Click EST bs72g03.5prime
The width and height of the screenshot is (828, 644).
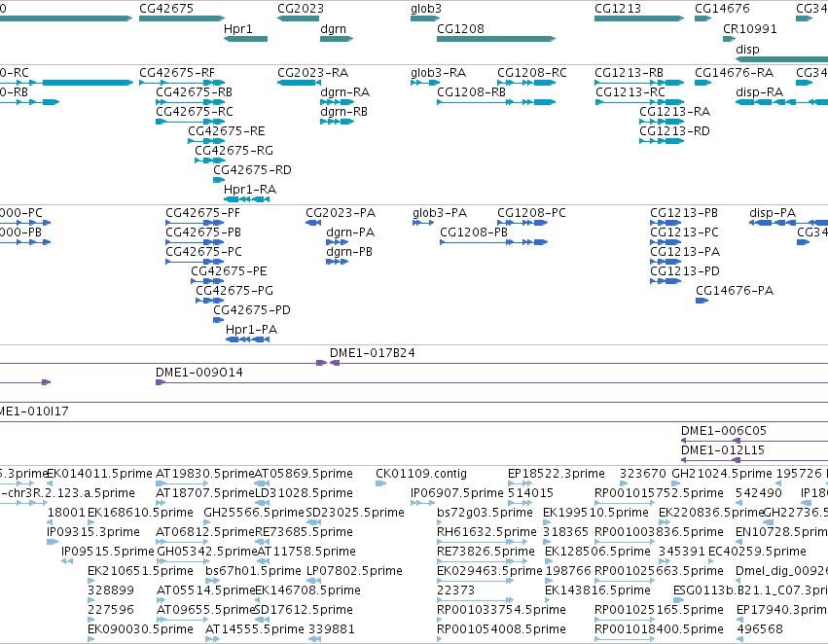pyautogui.click(x=440, y=522)
